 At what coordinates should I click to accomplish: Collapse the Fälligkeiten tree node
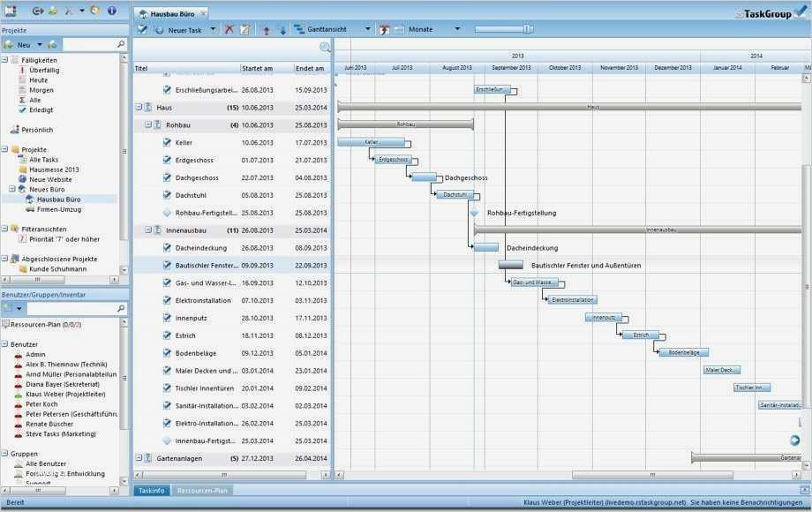(4, 60)
